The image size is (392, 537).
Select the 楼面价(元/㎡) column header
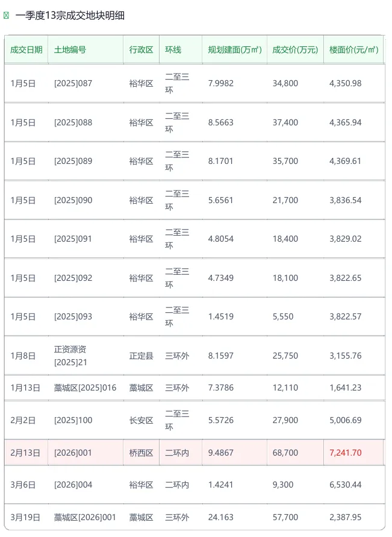coord(353,49)
